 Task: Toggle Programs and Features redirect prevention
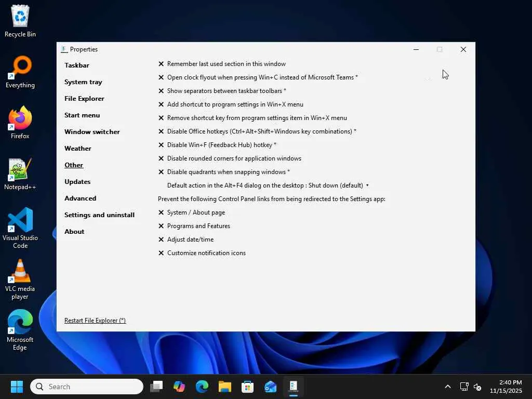pos(194,226)
